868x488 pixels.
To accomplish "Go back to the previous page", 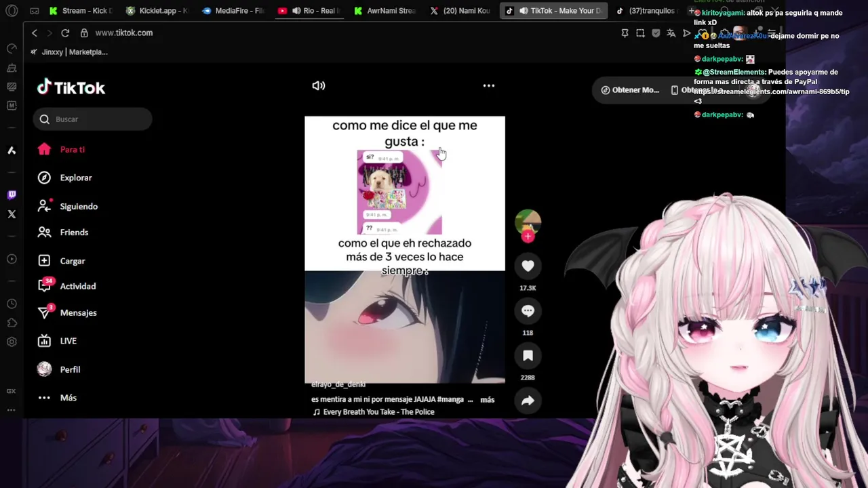I will [x=35, y=33].
